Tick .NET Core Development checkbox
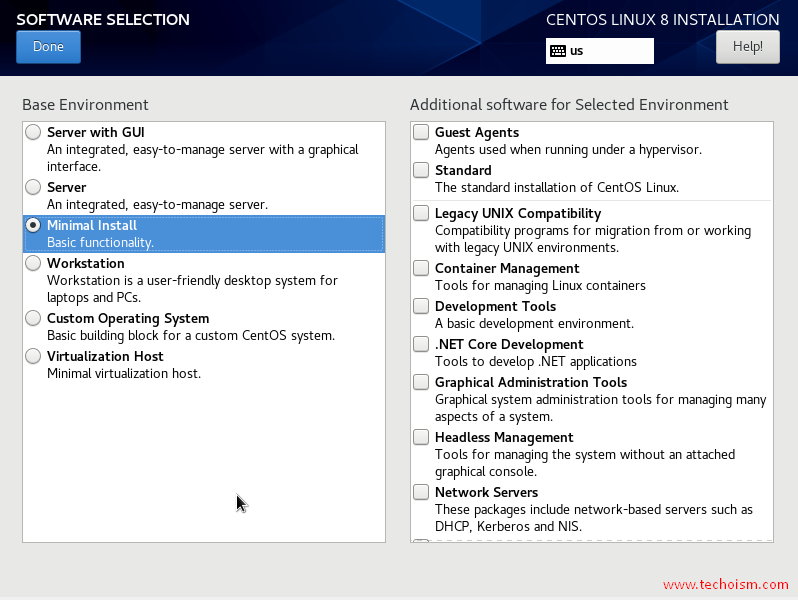798x600 pixels. click(x=421, y=344)
